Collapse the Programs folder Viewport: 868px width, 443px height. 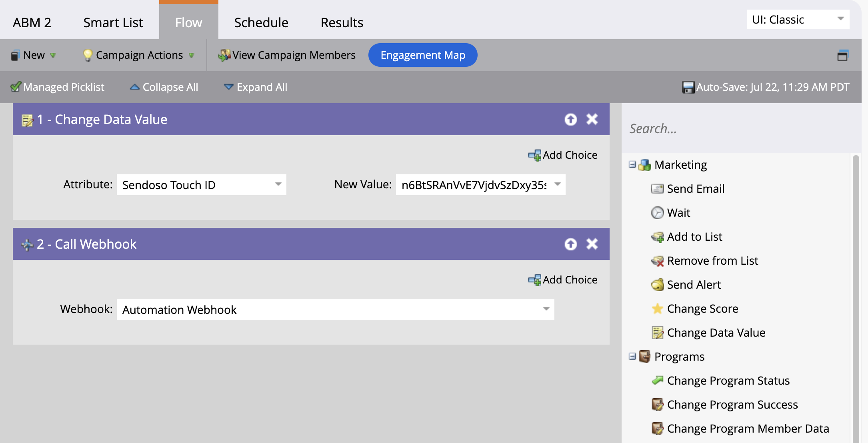coord(632,356)
